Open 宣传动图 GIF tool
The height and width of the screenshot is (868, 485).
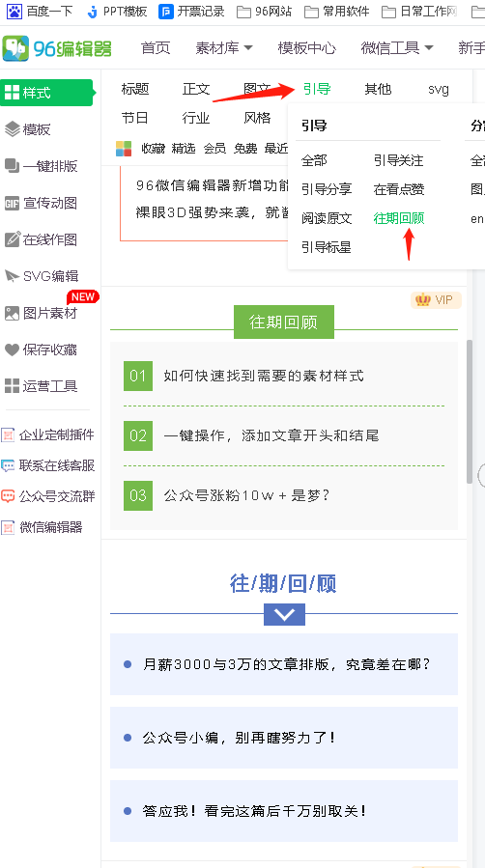coord(41,203)
